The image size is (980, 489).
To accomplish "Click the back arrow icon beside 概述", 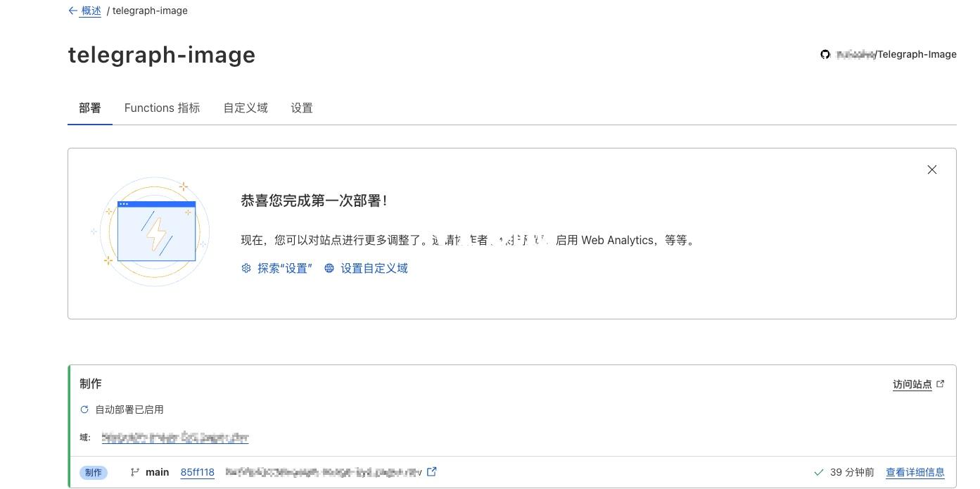I will point(73,11).
